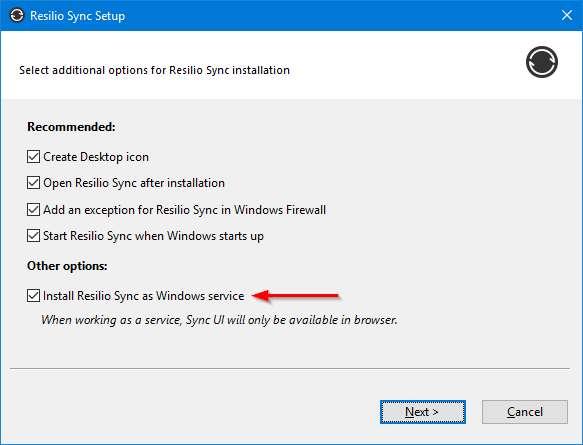
Task: Click Resilio Sync icon in title bar
Action: [17, 16]
